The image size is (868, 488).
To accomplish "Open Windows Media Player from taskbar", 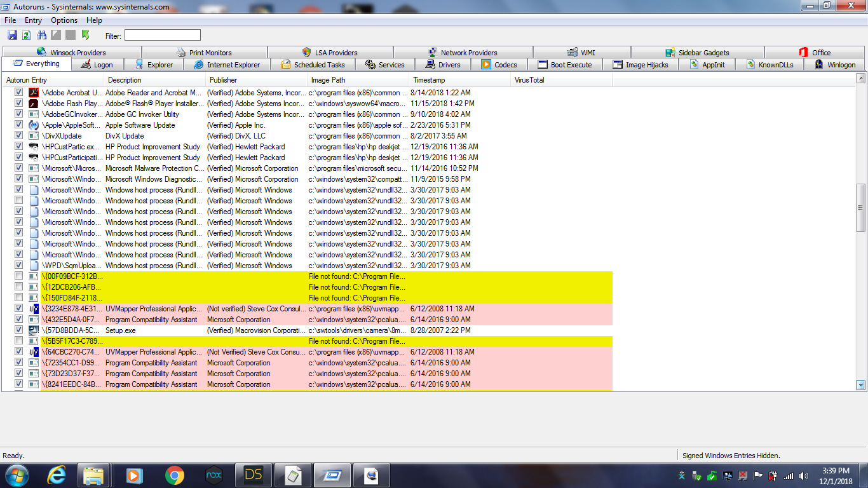I will pyautogui.click(x=134, y=475).
